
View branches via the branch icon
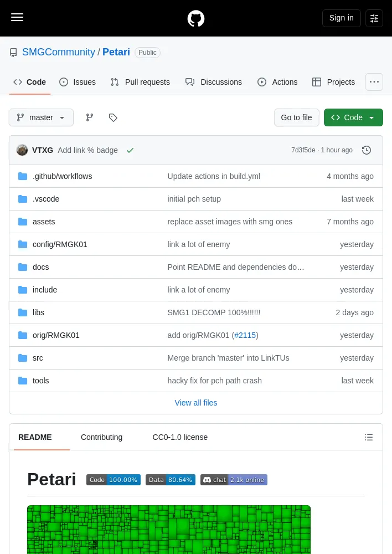click(x=90, y=117)
